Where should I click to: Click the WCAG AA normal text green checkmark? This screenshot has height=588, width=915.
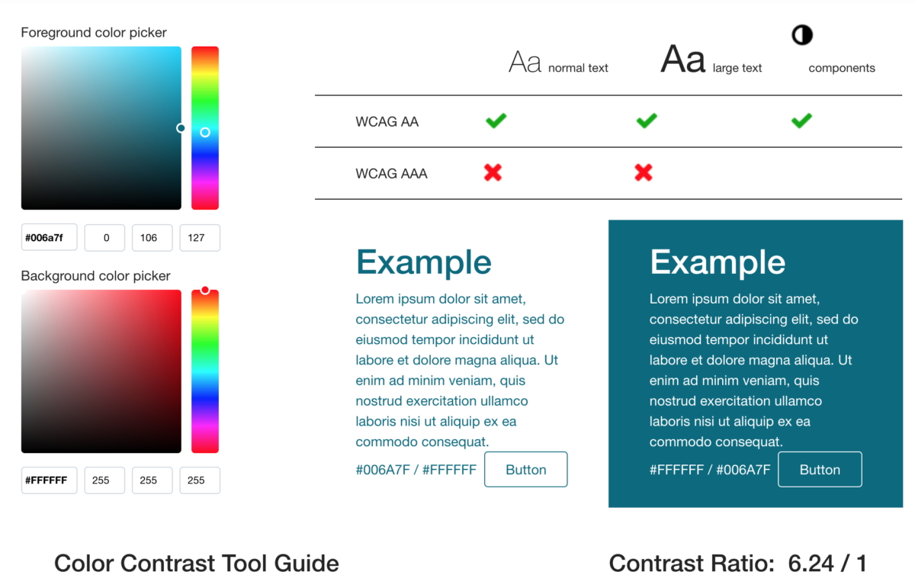(495, 120)
